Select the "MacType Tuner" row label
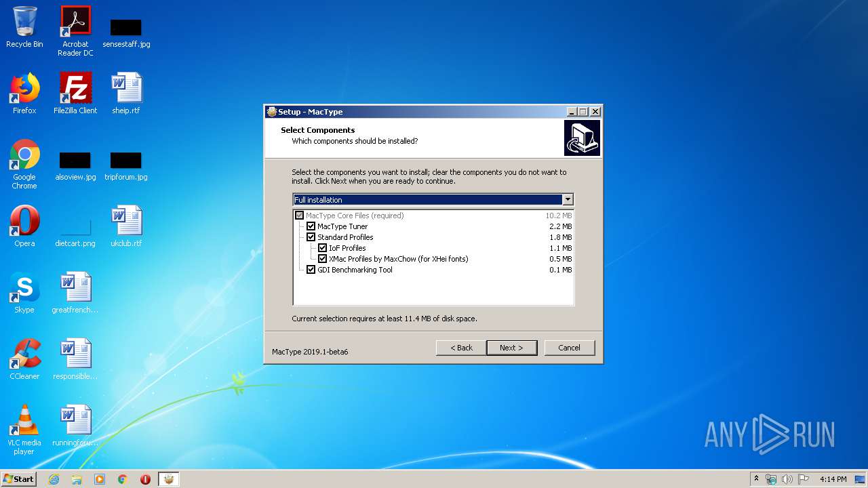Screen dimensions: 868x488 point(342,226)
